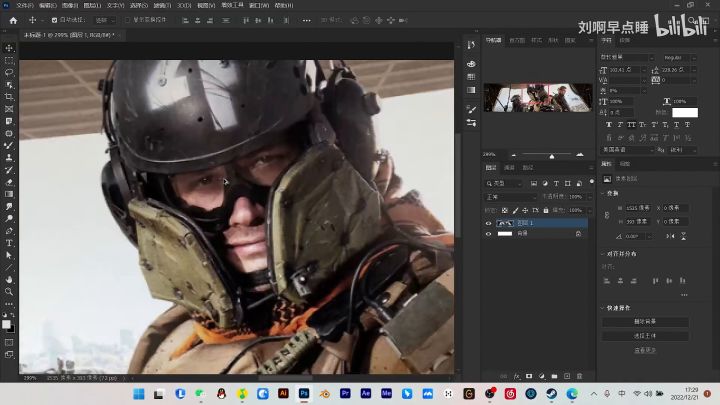The image size is (720, 405).
Task: Click the Home icon in options bar
Action: pyautogui.click(x=13, y=20)
